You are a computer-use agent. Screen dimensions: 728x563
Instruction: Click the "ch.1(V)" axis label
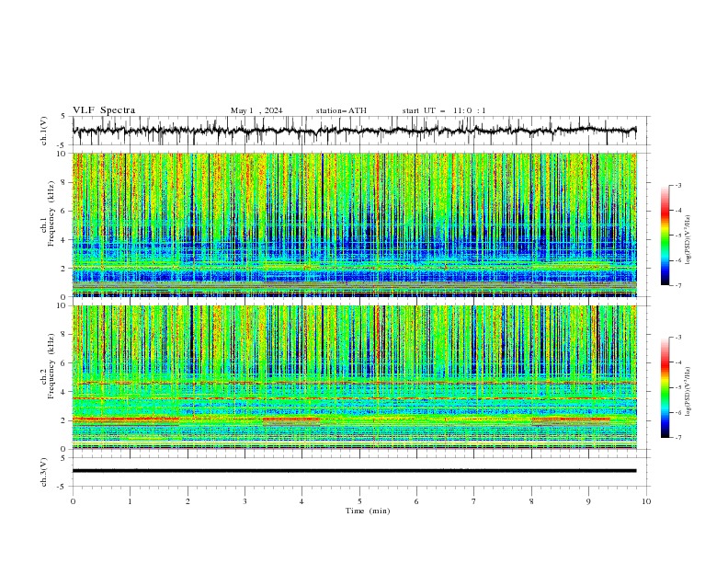(x=44, y=131)
